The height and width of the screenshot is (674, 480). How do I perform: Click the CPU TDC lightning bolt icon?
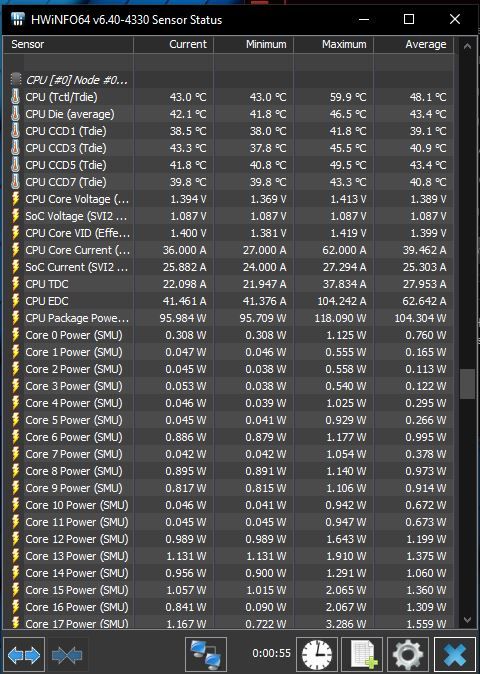[x=15, y=284]
